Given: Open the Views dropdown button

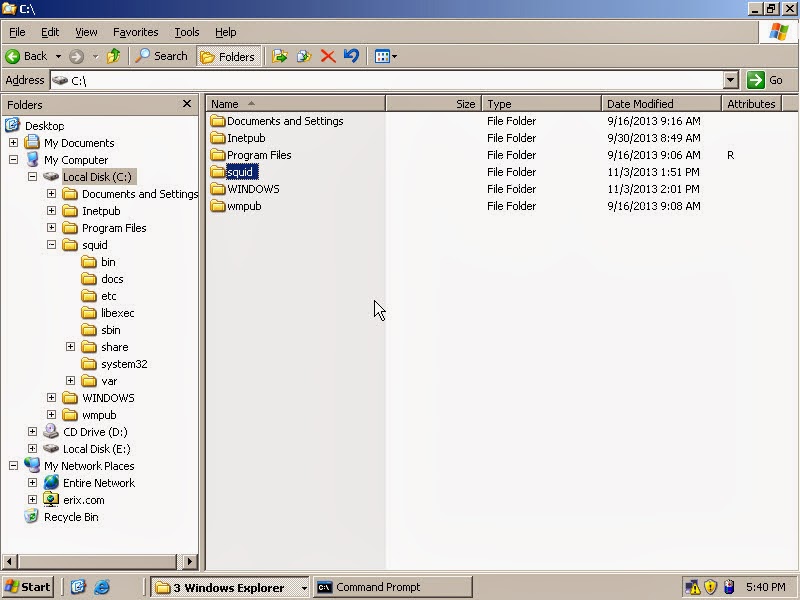Looking at the screenshot, I should point(385,56).
